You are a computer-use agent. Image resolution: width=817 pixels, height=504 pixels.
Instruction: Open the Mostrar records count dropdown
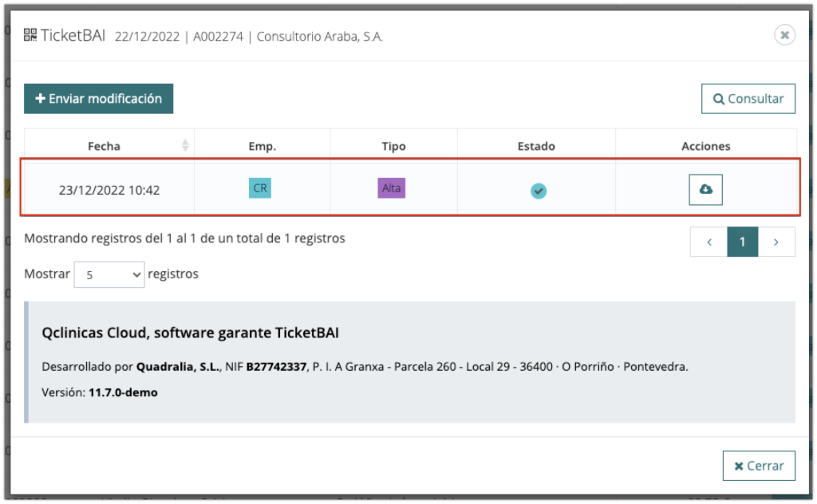pos(109,274)
